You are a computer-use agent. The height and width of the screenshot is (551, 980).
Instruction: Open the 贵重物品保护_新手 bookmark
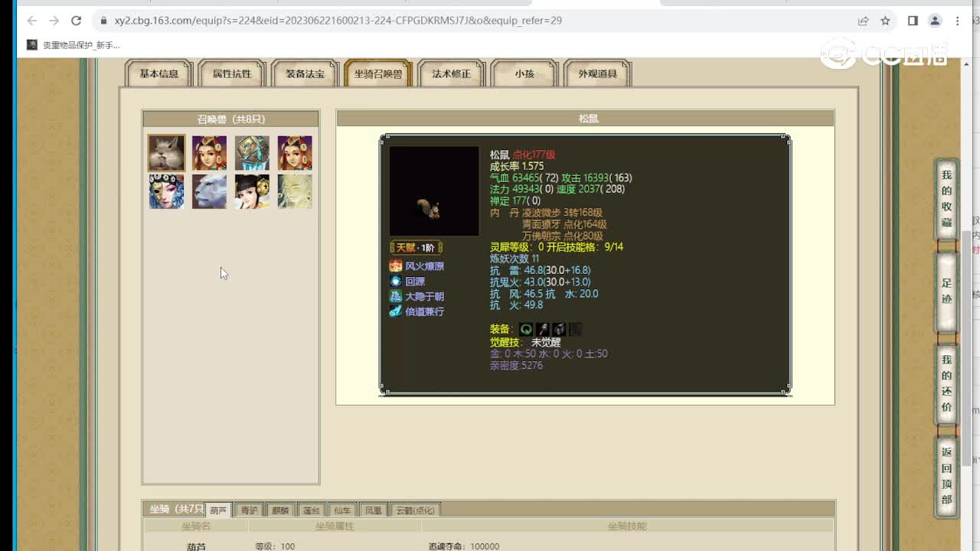click(73, 45)
